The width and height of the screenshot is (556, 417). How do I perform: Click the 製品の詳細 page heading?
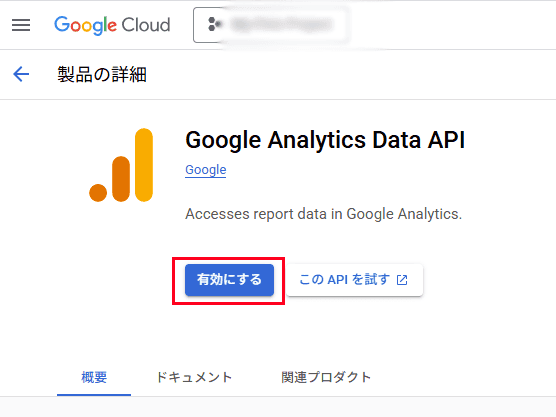click(102, 75)
